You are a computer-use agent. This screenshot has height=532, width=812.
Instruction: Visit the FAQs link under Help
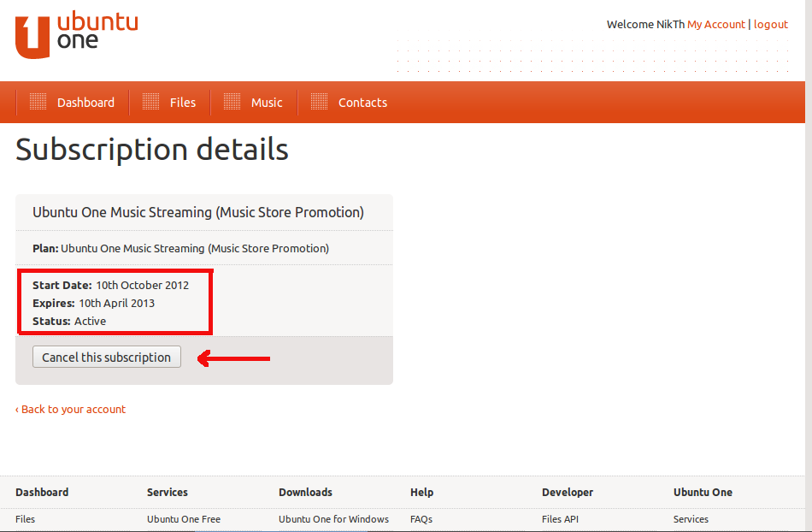421,519
